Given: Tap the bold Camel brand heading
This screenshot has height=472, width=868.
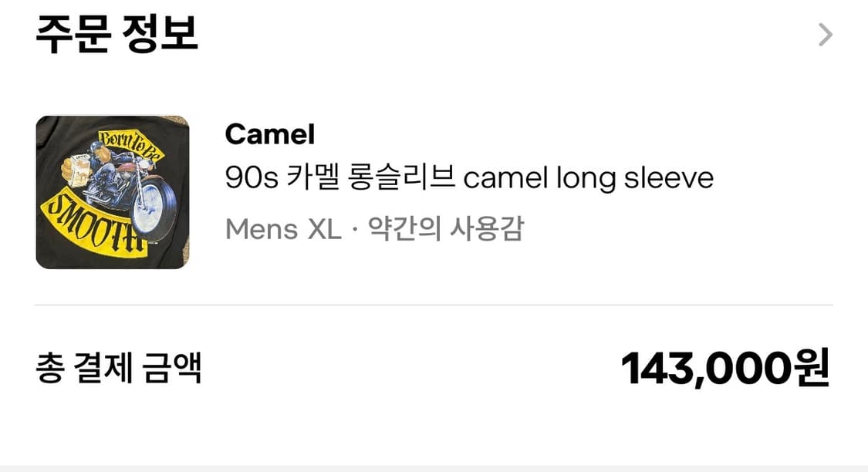Looking at the screenshot, I should point(269,134).
